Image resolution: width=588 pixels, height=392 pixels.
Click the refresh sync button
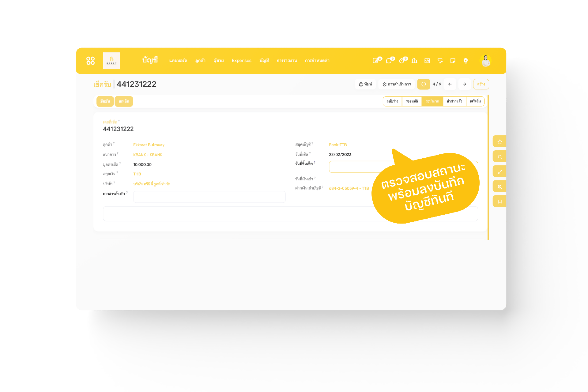pyautogui.click(x=424, y=84)
